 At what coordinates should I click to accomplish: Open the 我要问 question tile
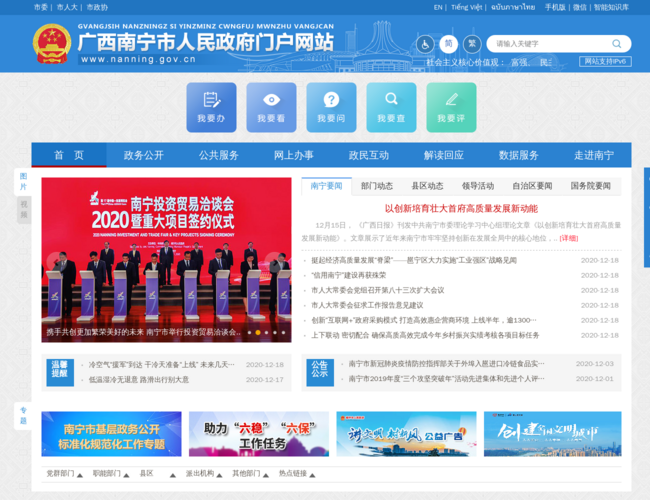pos(331,107)
